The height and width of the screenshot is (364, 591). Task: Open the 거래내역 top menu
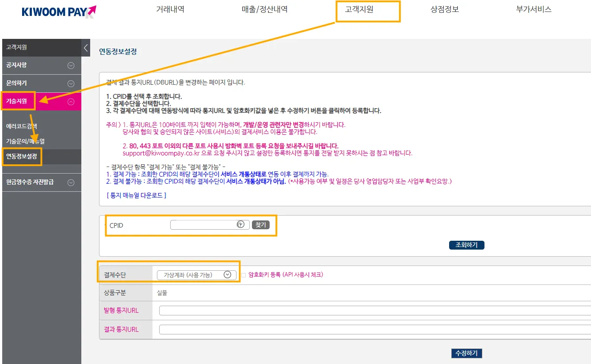click(170, 9)
